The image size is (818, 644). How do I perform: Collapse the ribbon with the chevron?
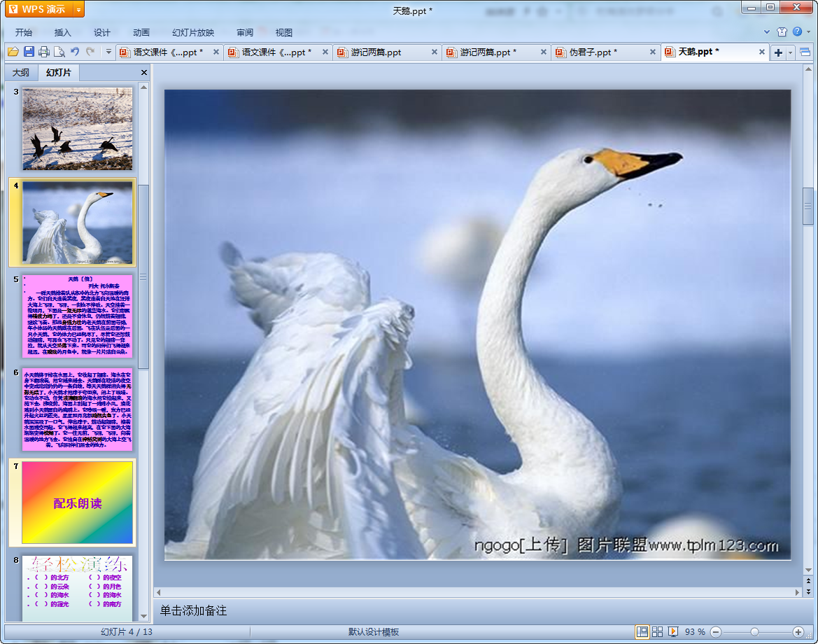point(768,32)
